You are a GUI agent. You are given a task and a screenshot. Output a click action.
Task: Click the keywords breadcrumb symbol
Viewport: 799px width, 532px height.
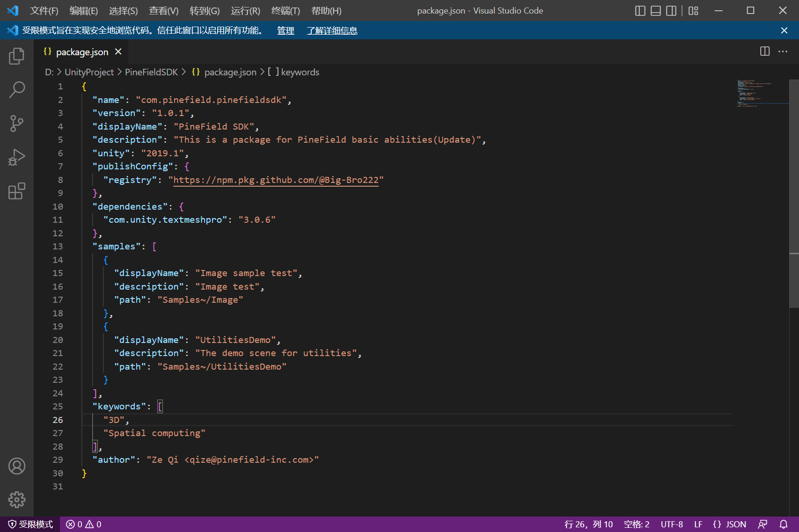pos(293,72)
